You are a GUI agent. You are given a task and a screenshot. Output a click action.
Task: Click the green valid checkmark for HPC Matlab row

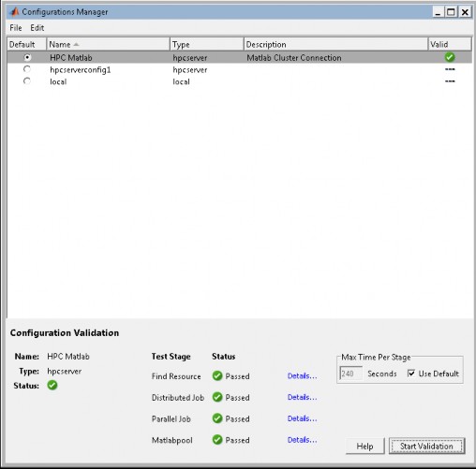coord(450,57)
